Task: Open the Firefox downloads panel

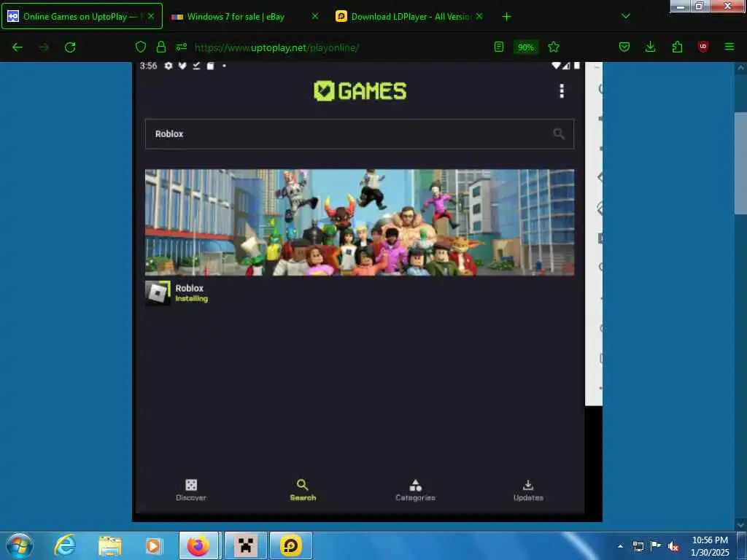Action: [650, 47]
